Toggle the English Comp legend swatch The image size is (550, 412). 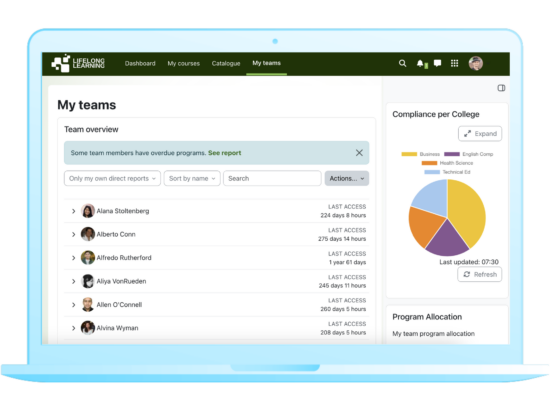[452, 154]
